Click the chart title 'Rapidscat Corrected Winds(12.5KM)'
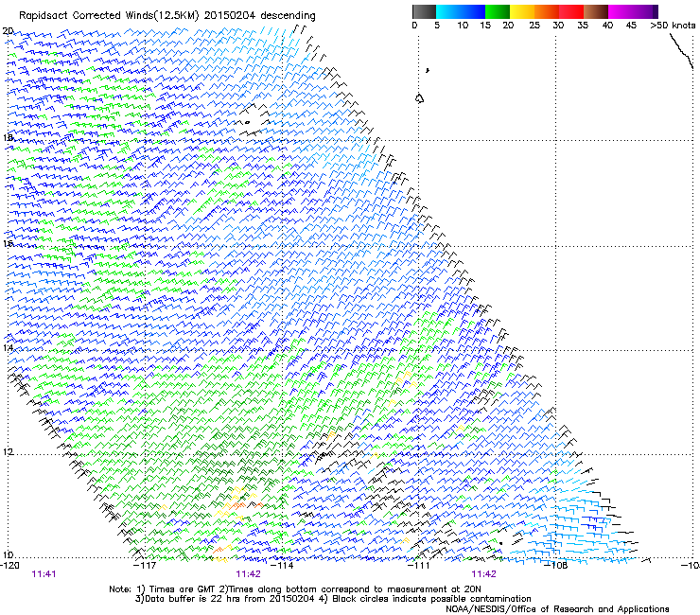This screenshot has width=700, height=615. pyautogui.click(x=109, y=16)
